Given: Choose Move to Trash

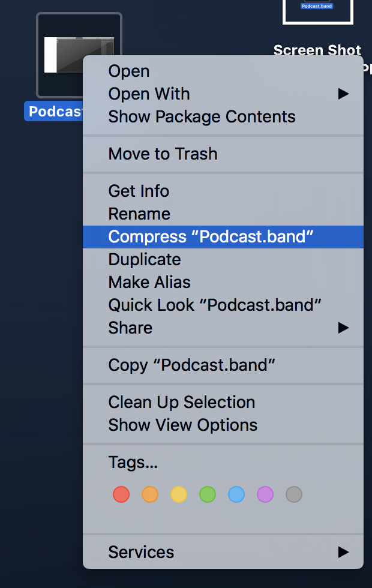Looking at the screenshot, I should pos(223,154).
